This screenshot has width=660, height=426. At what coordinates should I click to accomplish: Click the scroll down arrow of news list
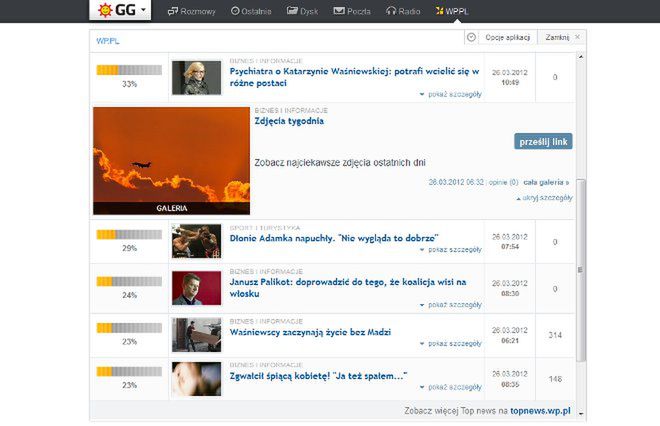coord(581,414)
